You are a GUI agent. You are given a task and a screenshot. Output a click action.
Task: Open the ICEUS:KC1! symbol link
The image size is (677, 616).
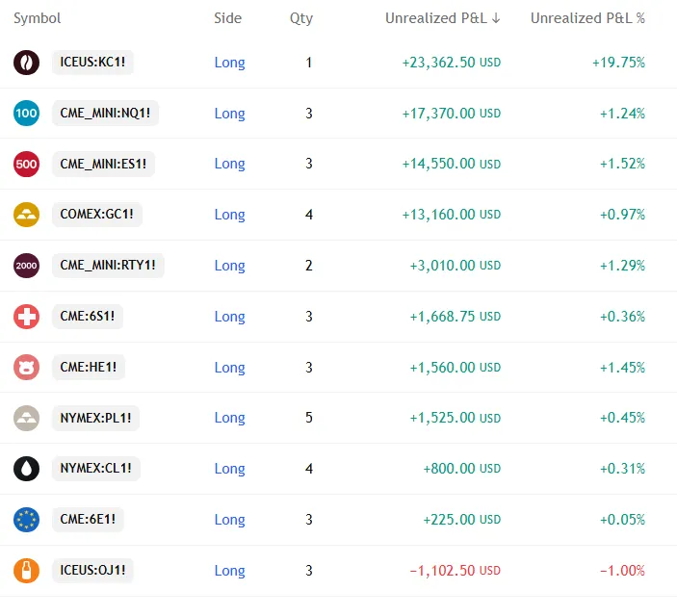[92, 63]
